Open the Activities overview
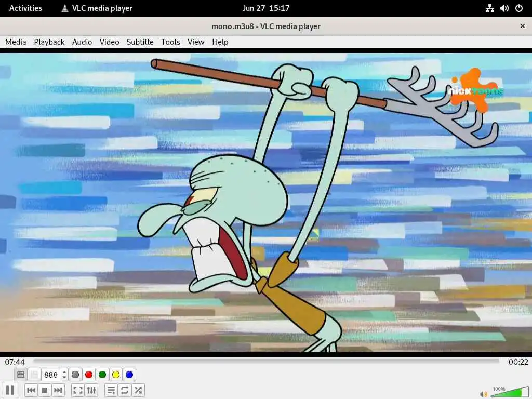The height and width of the screenshot is (399, 532). coord(25,8)
